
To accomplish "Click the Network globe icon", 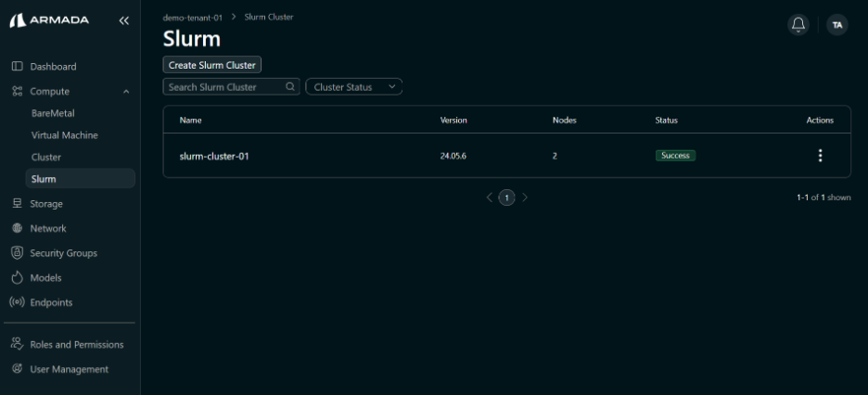I will (18, 228).
